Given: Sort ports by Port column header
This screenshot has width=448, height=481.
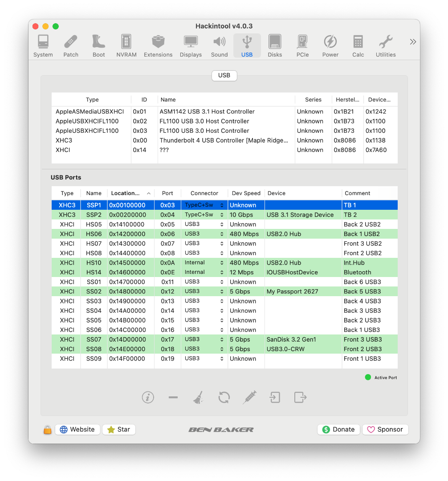Looking at the screenshot, I should 167,193.
